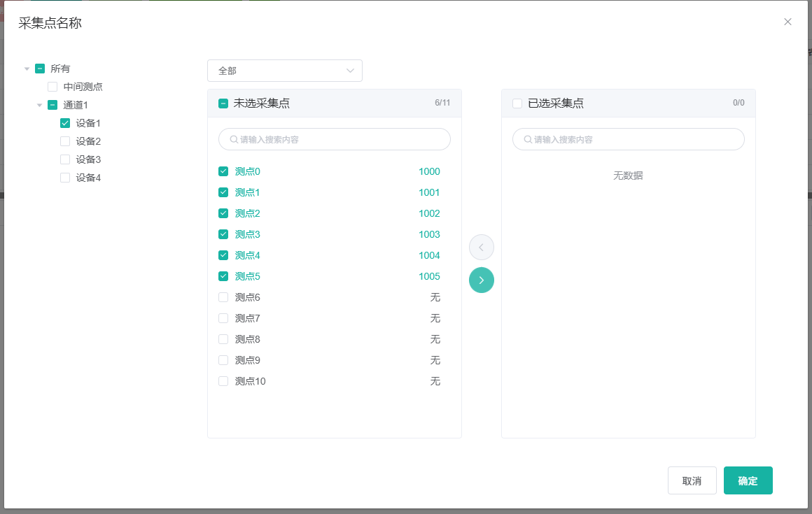Focus the search box under 未选采集点

(x=335, y=139)
